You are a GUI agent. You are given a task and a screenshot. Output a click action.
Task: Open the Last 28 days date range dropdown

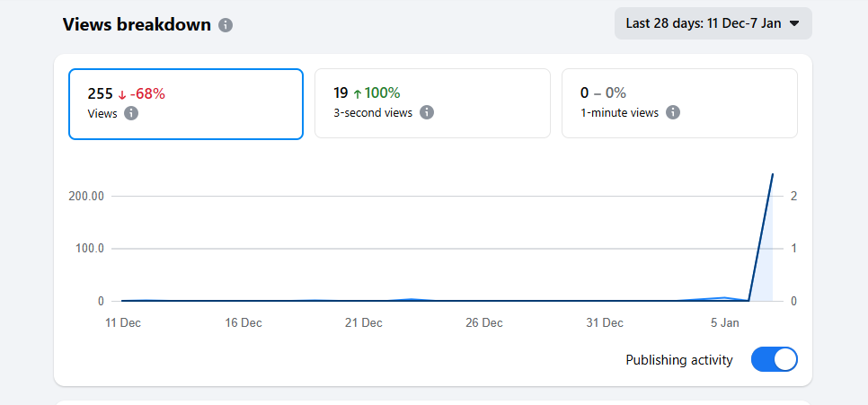(713, 23)
